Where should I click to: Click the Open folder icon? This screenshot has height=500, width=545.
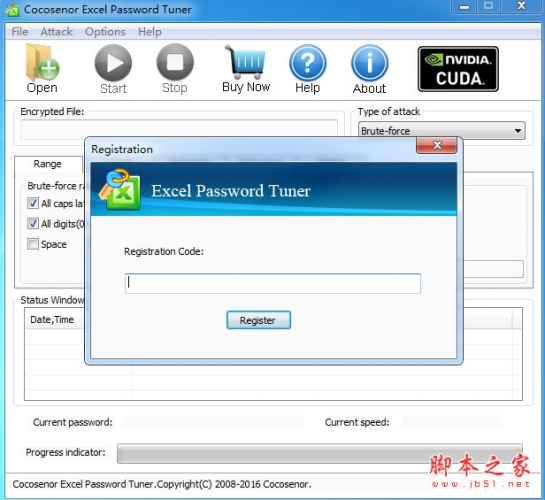tap(42, 63)
